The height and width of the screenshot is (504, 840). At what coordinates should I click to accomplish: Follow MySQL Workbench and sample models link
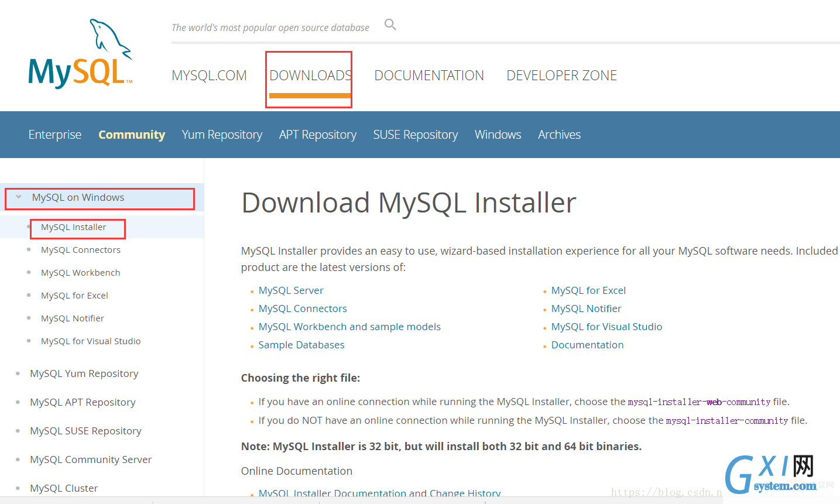point(349,327)
